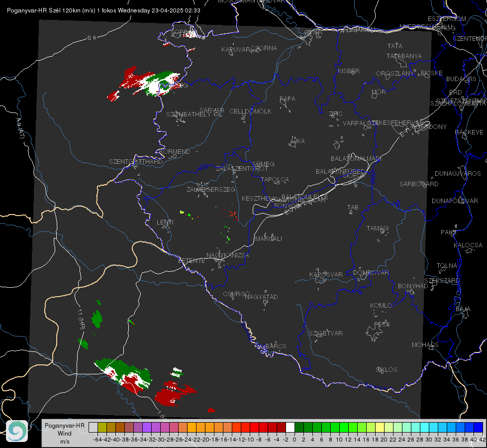The image size is (487, 448).
Task: Click the BAJA city label
Action: click(463, 309)
